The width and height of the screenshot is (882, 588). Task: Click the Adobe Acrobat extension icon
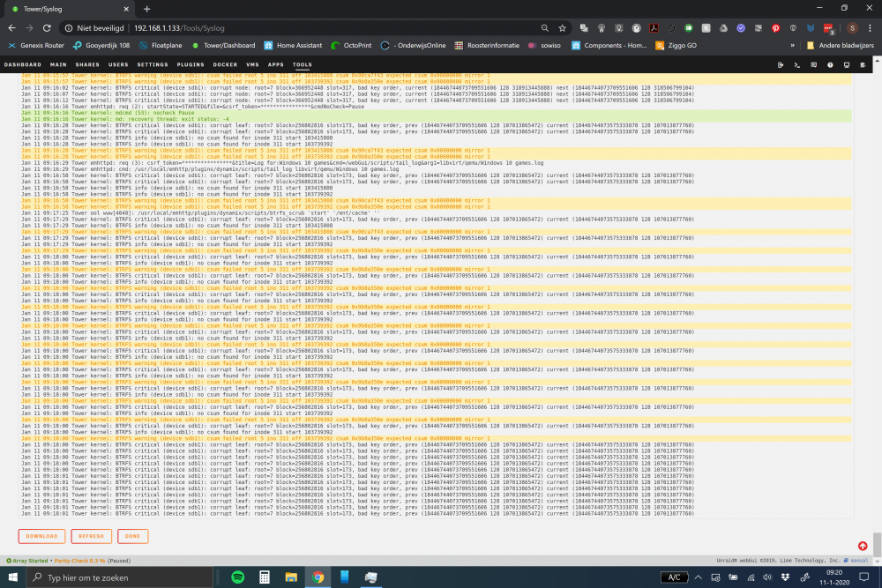pyautogui.click(x=654, y=28)
